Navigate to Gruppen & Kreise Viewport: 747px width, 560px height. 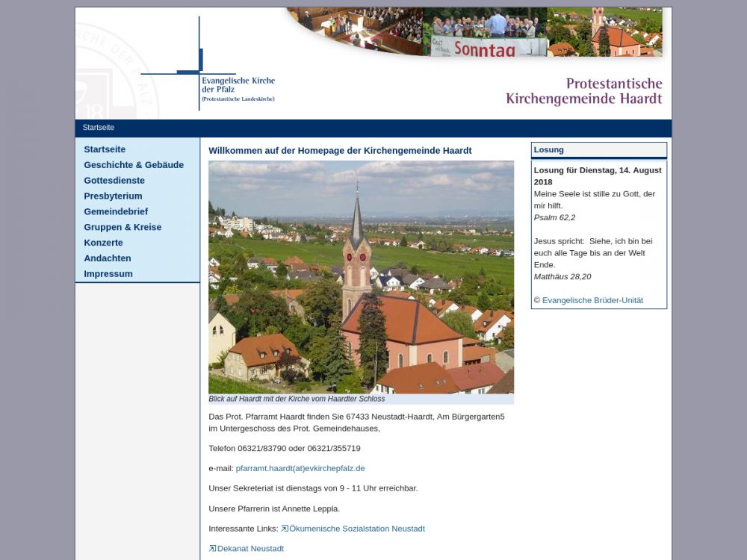[x=123, y=227]
